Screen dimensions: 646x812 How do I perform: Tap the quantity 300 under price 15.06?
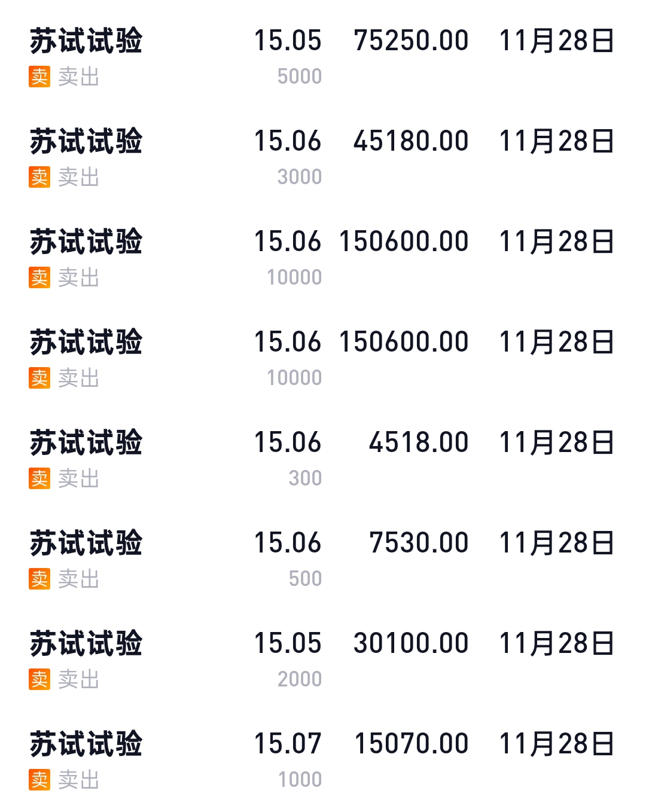[x=305, y=478]
